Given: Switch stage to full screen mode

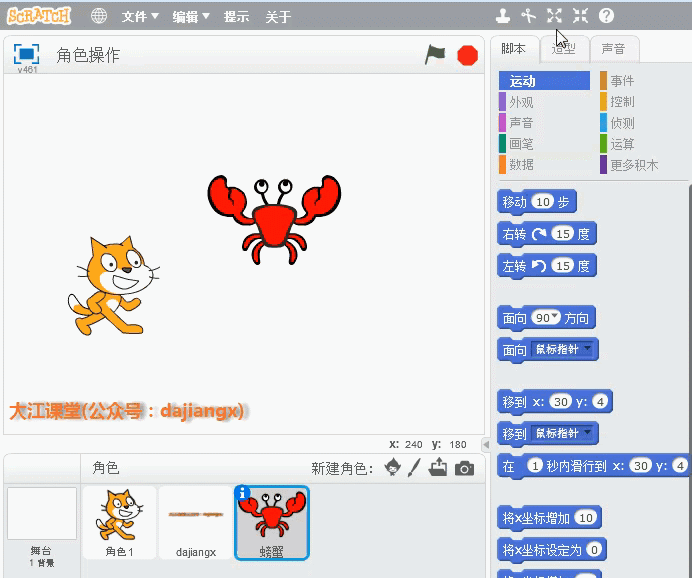Looking at the screenshot, I should 26,54.
